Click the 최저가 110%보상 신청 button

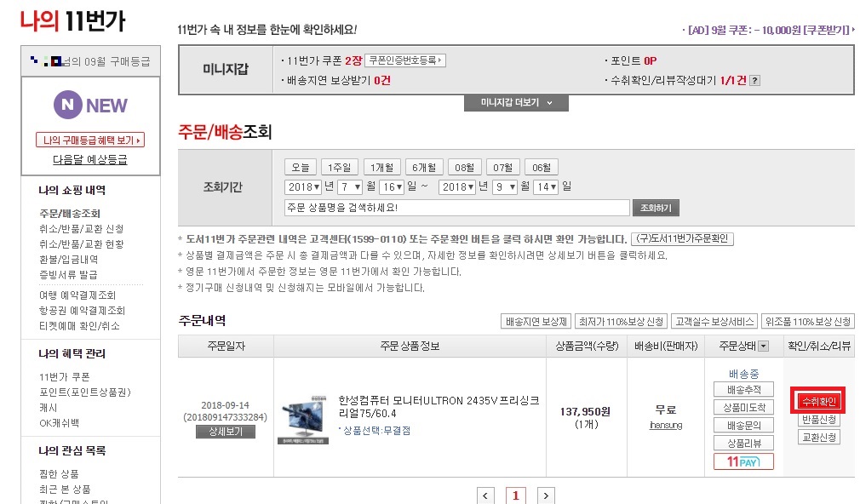(x=621, y=321)
